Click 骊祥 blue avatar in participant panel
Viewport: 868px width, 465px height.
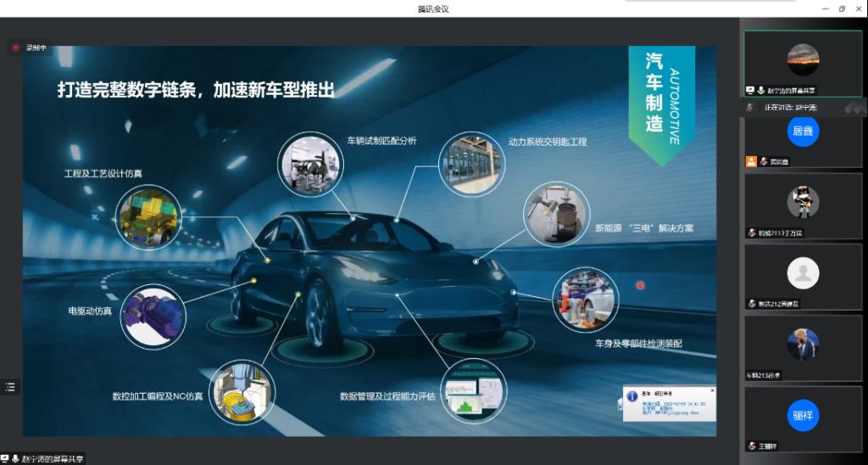tap(803, 416)
